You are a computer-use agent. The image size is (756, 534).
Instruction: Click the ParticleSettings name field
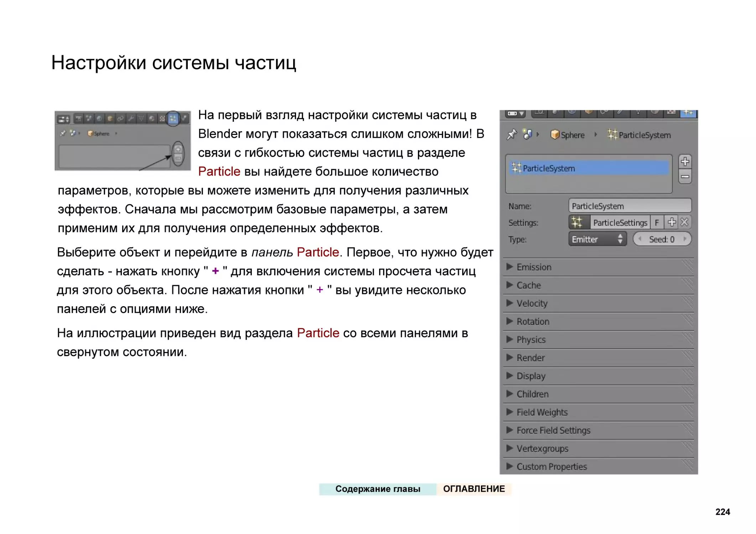(x=620, y=222)
